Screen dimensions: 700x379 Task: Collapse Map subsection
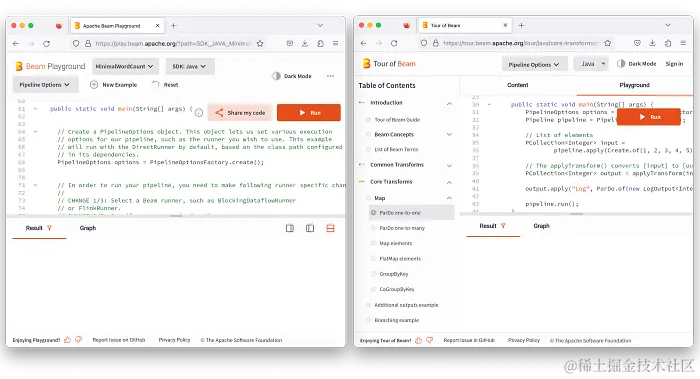449,198
